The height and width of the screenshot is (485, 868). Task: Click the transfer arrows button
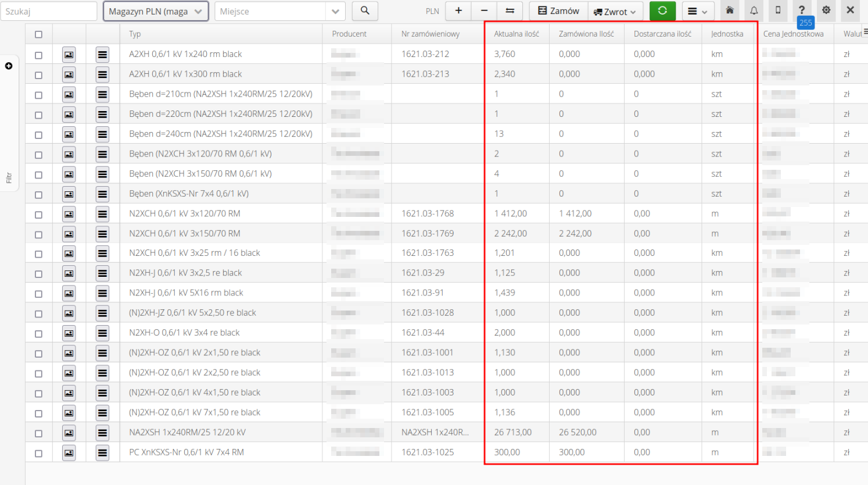(510, 11)
